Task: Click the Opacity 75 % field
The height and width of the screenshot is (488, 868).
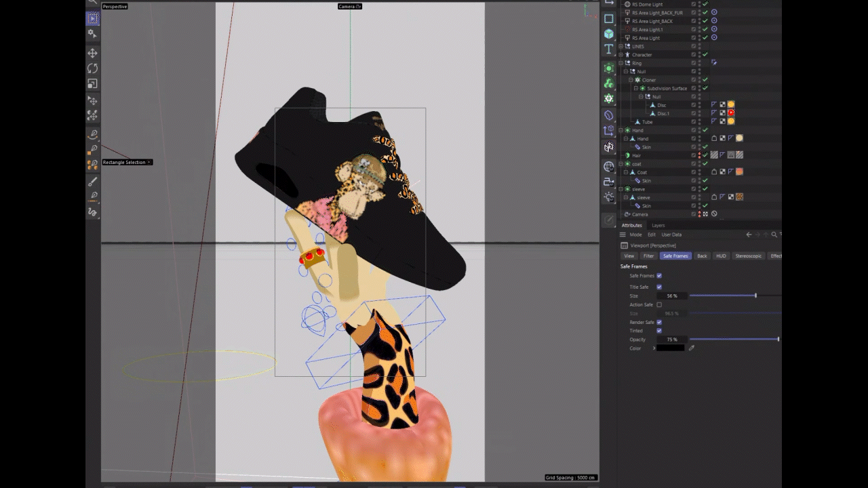Action: coord(671,339)
